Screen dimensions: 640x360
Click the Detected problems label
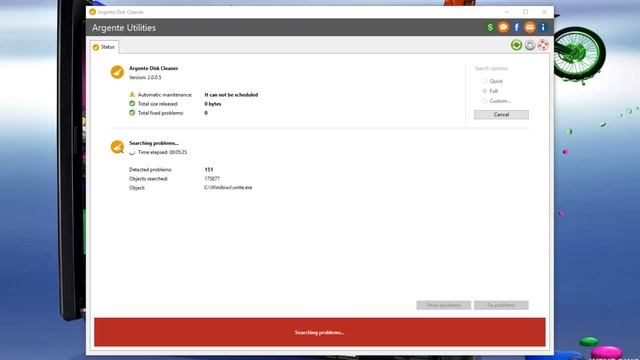pyautogui.click(x=151, y=169)
